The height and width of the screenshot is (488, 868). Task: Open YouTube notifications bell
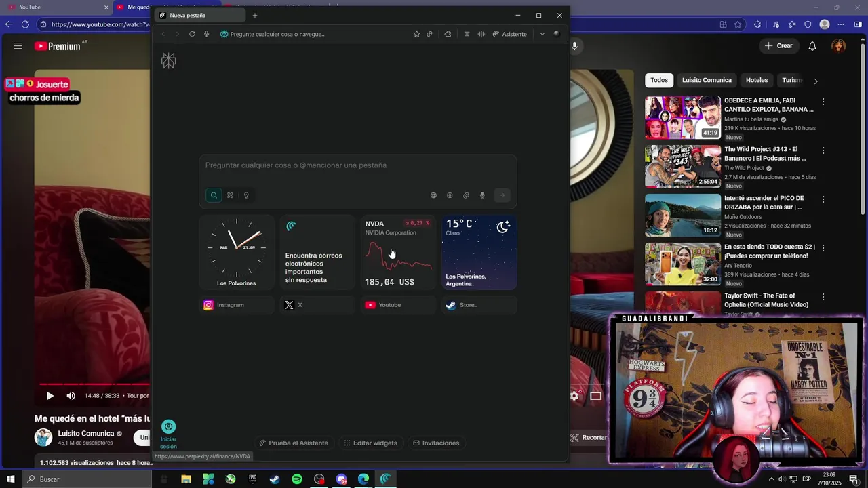812,46
